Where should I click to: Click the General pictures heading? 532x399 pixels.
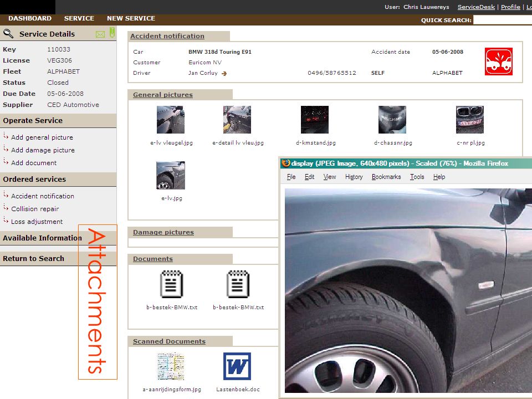(x=163, y=95)
